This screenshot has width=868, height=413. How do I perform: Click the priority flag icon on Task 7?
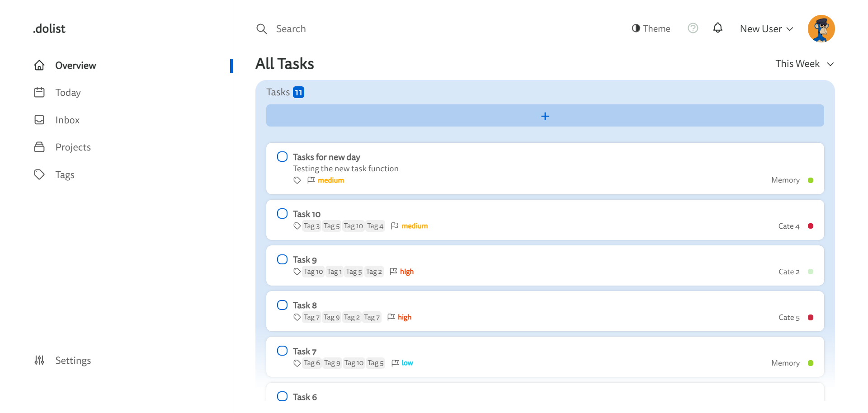point(395,363)
